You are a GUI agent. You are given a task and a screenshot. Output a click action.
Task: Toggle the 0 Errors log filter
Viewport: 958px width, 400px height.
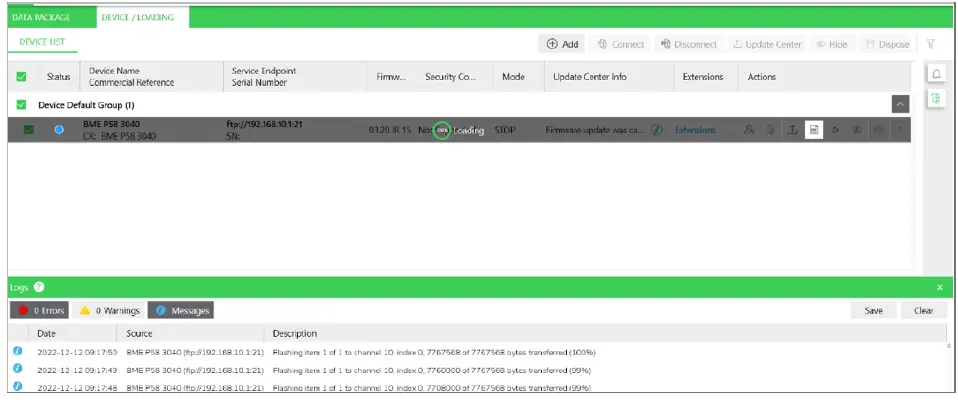(40, 310)
